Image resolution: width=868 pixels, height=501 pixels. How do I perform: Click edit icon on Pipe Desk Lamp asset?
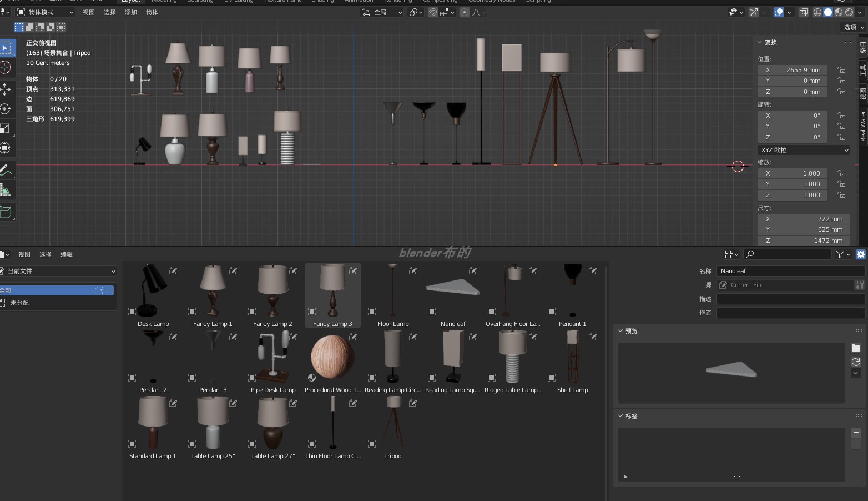[x=293, y=337]
